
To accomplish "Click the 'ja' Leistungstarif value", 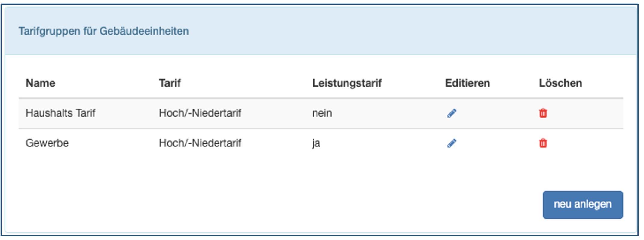I will 316,143.
